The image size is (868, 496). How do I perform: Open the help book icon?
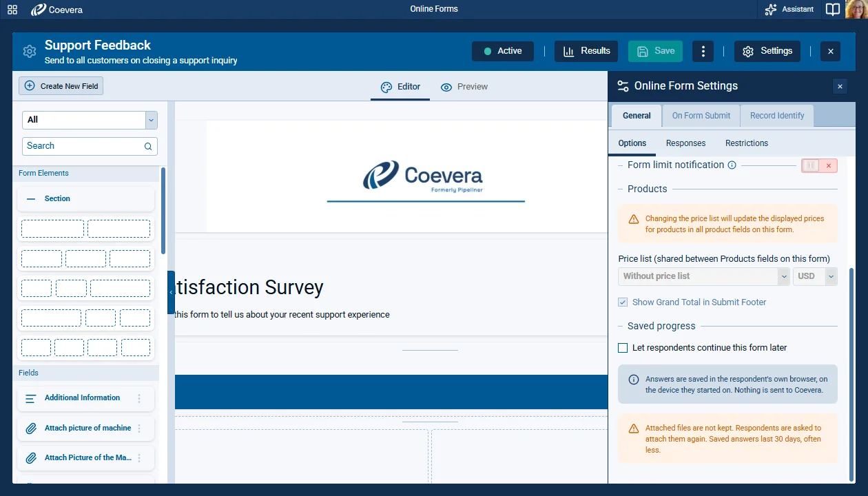(834, 10)
